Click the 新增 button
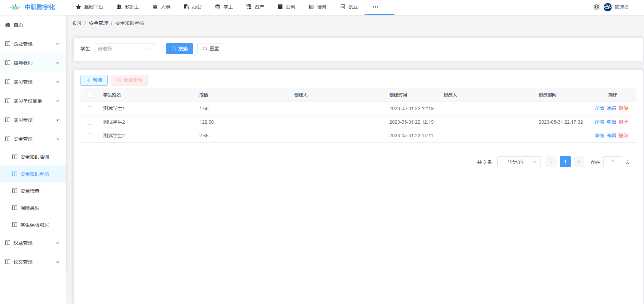The image size is (644, 304). click(94, 80)
